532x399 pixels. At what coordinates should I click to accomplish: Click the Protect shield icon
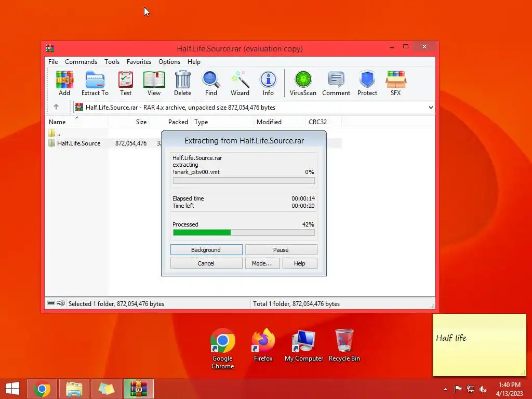[x=367, y=83]
